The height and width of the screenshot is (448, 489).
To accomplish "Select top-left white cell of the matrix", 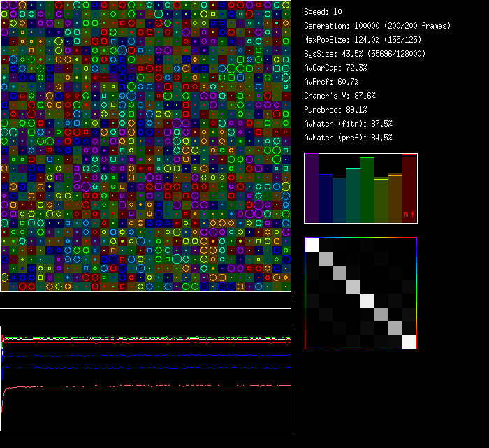I will click(x=312, y=244).
